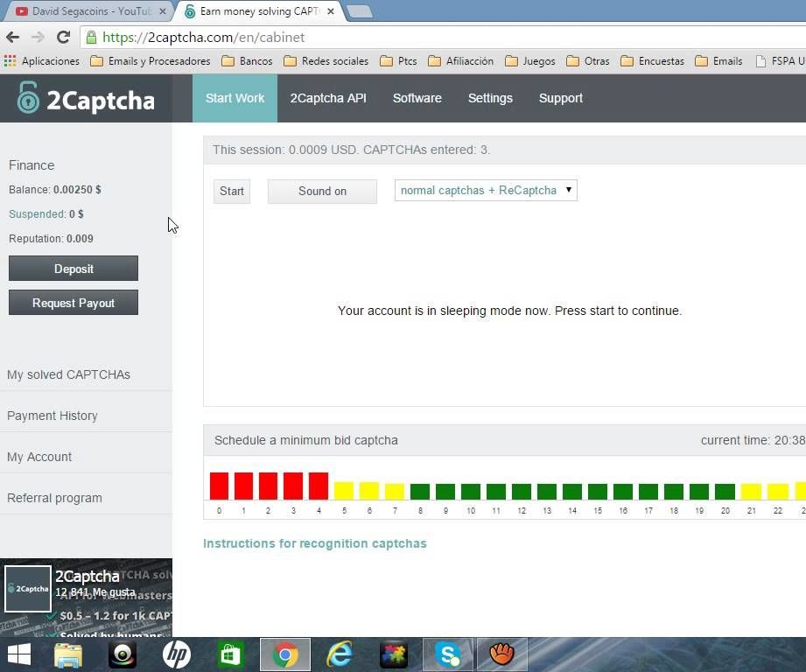Close the Earn money solving CAPTCHA tab
Image resolution: width=806 pixels, height=672 pixels.
(x=331, y=10)
